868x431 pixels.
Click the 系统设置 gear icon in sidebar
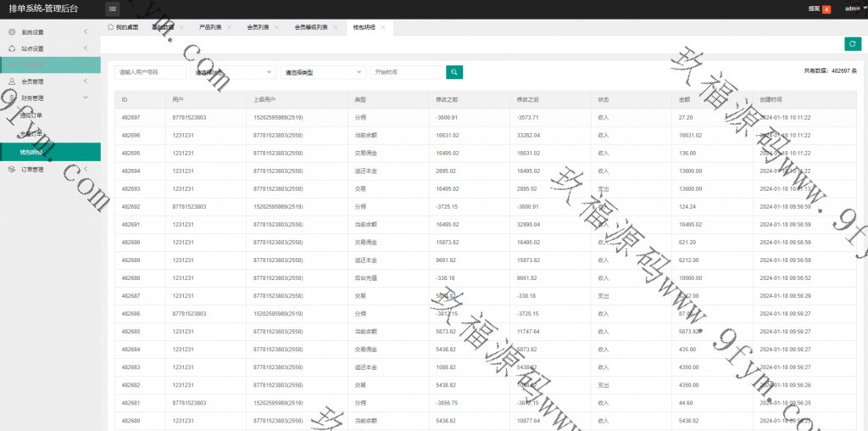click(12, 32)
